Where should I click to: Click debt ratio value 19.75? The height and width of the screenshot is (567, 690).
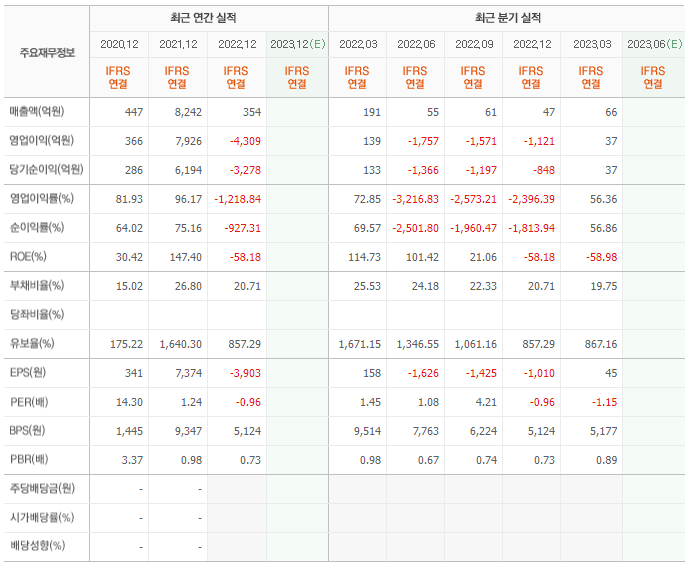coord(604,287)
